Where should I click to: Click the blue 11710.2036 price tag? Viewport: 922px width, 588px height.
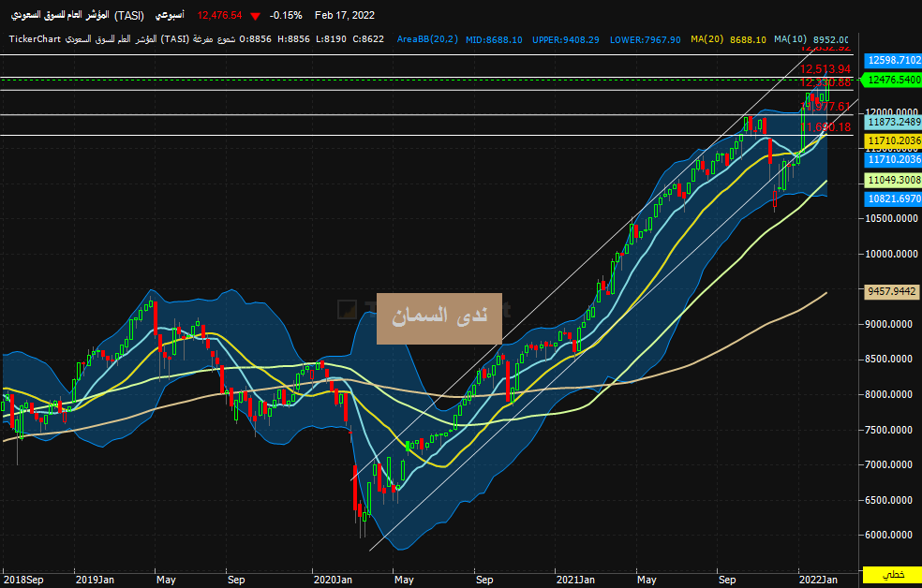coord(893,159)
